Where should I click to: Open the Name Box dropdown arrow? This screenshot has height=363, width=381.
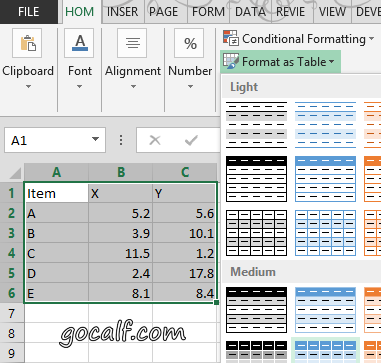[95, 139]
